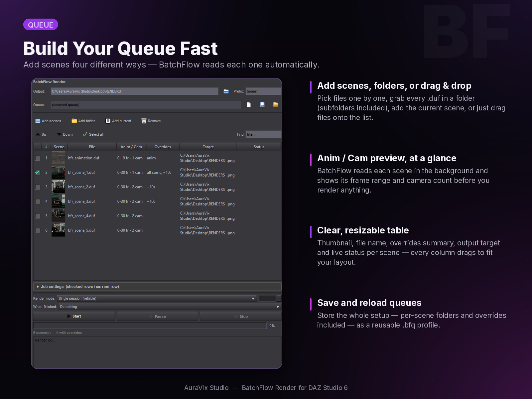Click the Remove trash icon
The height and width of the screenshot is (399, 532).
tap(144, 121)
